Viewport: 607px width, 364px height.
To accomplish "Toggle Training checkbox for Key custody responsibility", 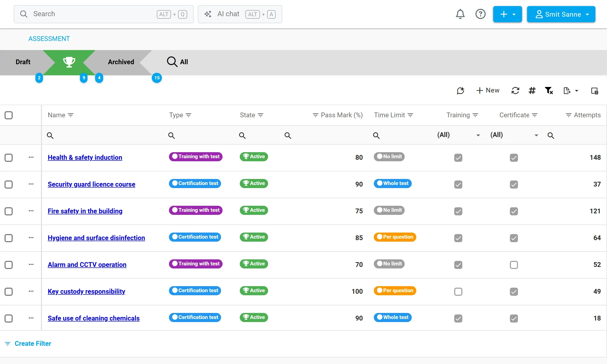I will coord(458,292).
